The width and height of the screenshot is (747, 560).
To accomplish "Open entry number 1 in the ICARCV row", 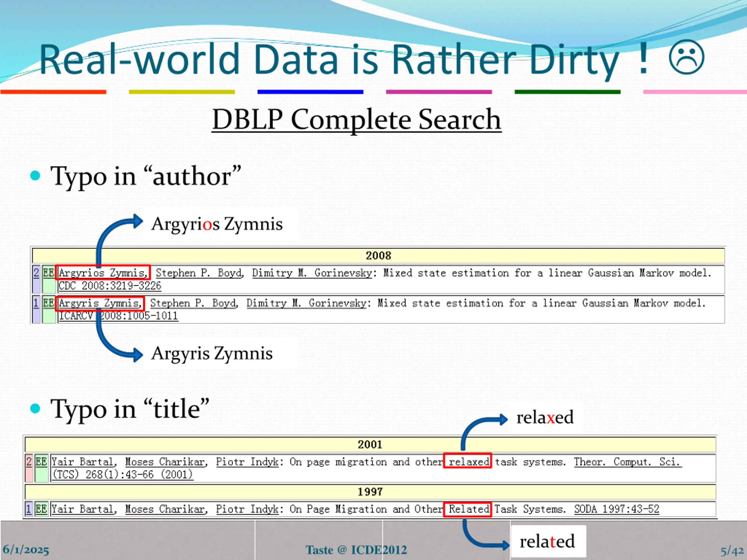I will click(x=36, y=303).
